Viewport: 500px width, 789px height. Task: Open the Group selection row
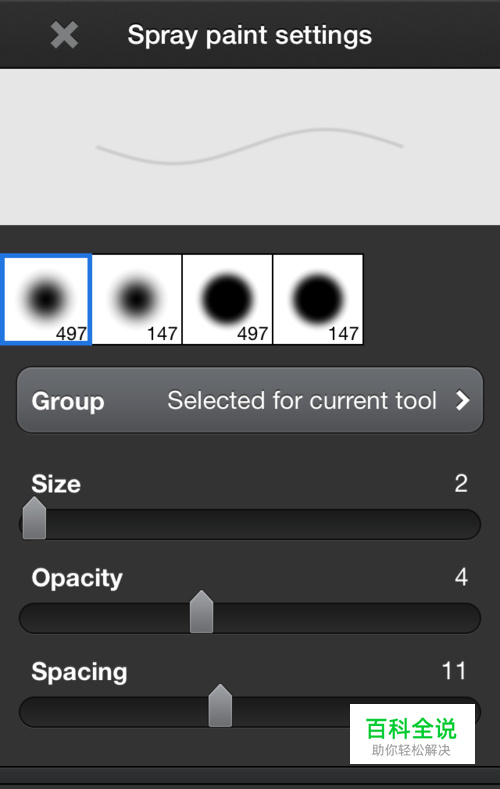(250, 401)
